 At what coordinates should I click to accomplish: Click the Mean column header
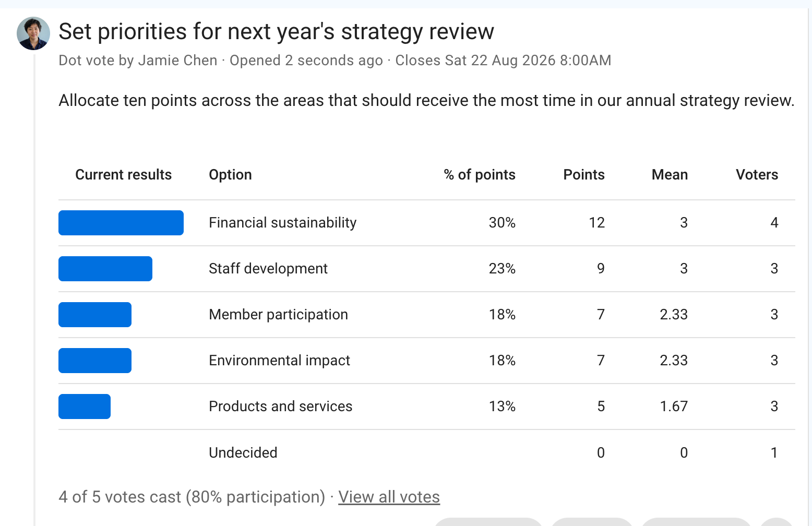670,175
